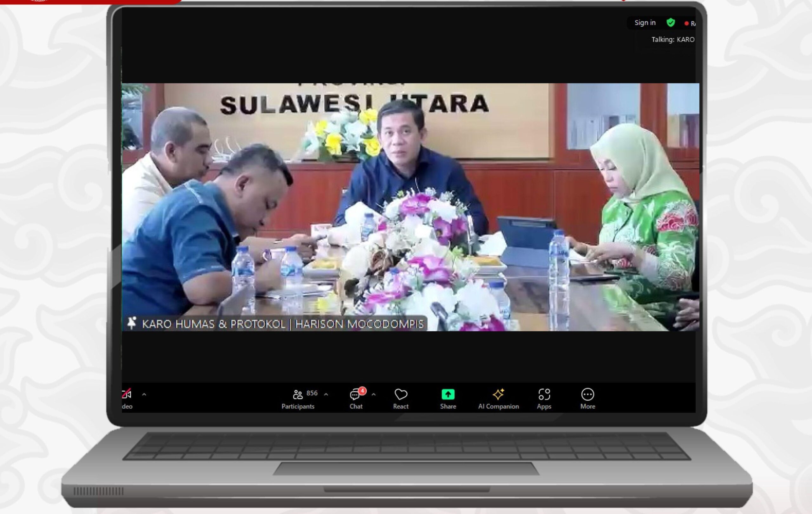812x514 pixels.
Task: Expand chevron next to Chat button
Action: pyautogui.click(x=373, y=394)
